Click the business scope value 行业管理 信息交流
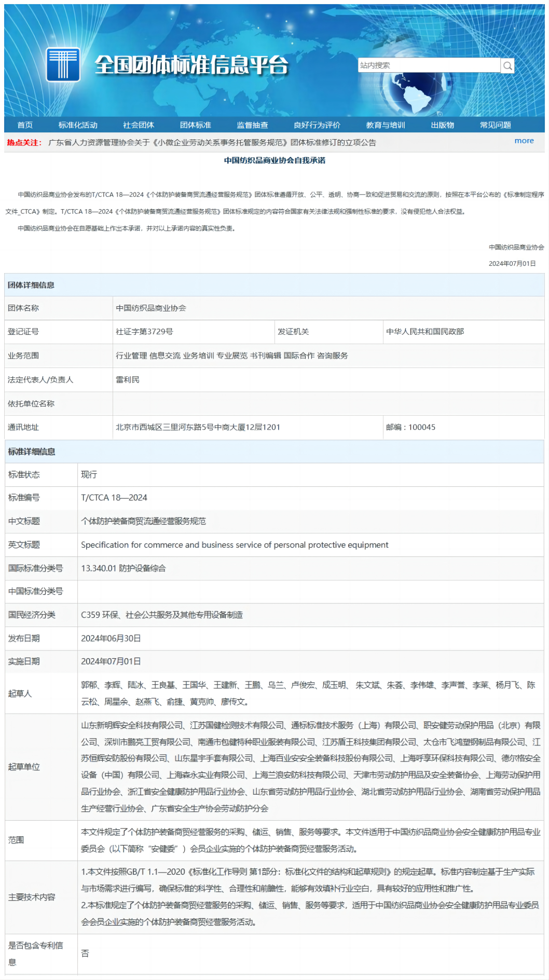 (232, 356)
